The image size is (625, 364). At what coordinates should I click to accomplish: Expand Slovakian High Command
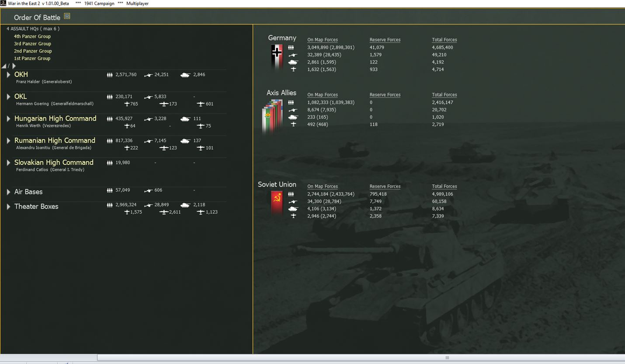8,163
